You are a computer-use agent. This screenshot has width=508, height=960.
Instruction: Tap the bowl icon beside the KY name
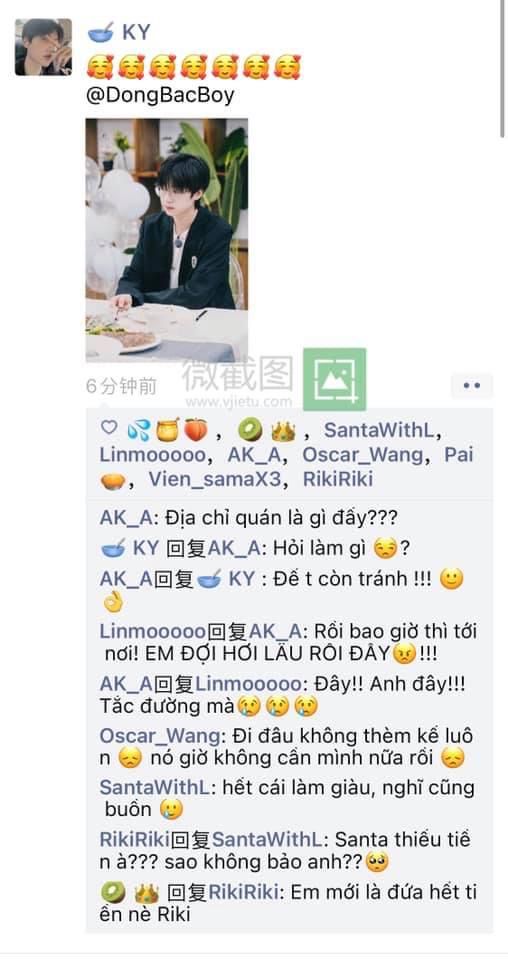pos(101,32)
